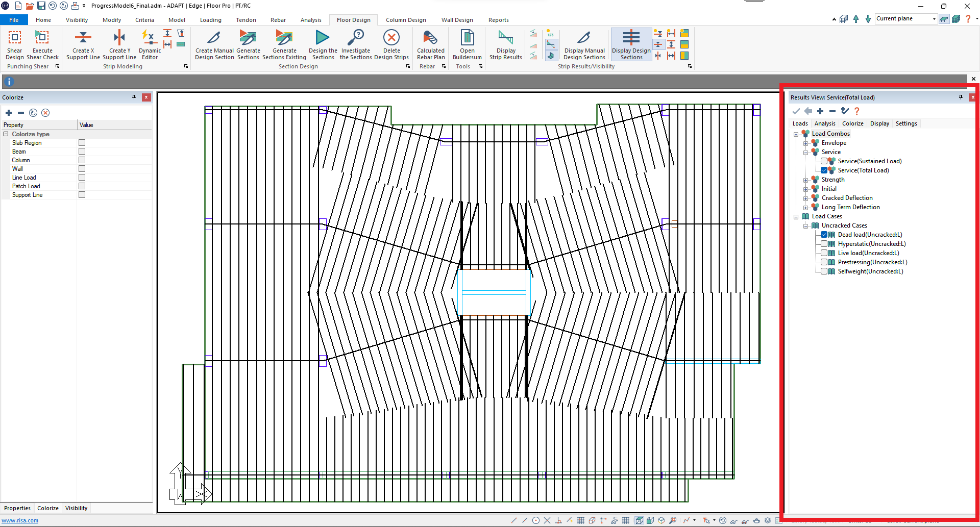Open Buildersum tool
The width and height of the screenshot is (980, 527).
click(x=467, y=38)
